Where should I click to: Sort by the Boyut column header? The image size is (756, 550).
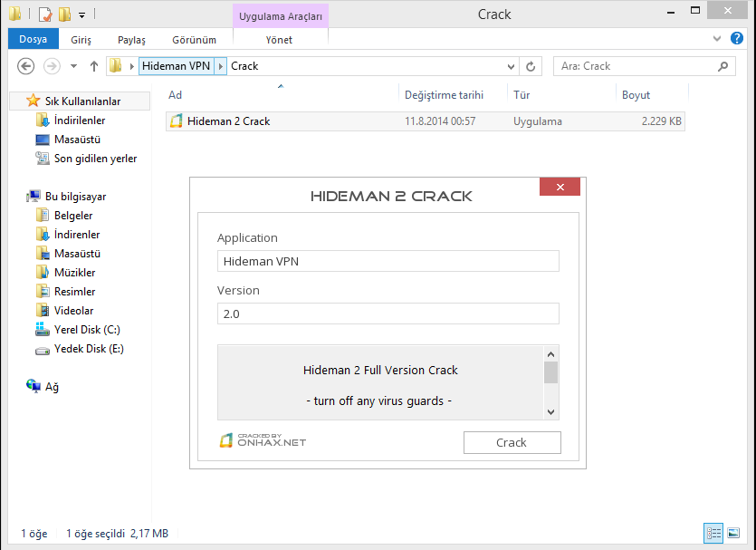point(636,95)
